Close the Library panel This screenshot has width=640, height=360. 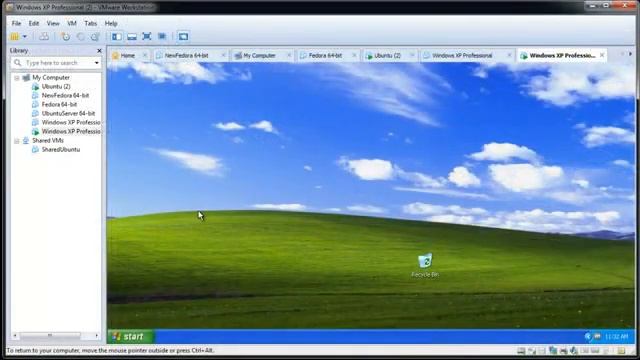(99, 51)
